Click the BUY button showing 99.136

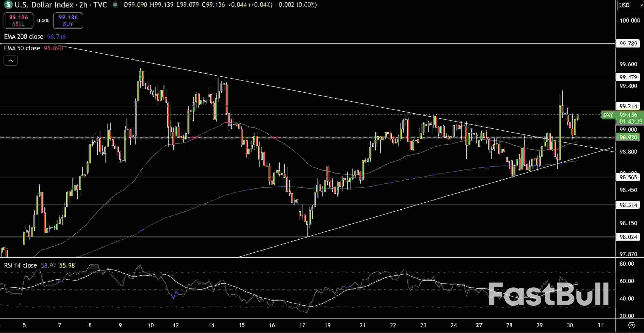[68, 21]
